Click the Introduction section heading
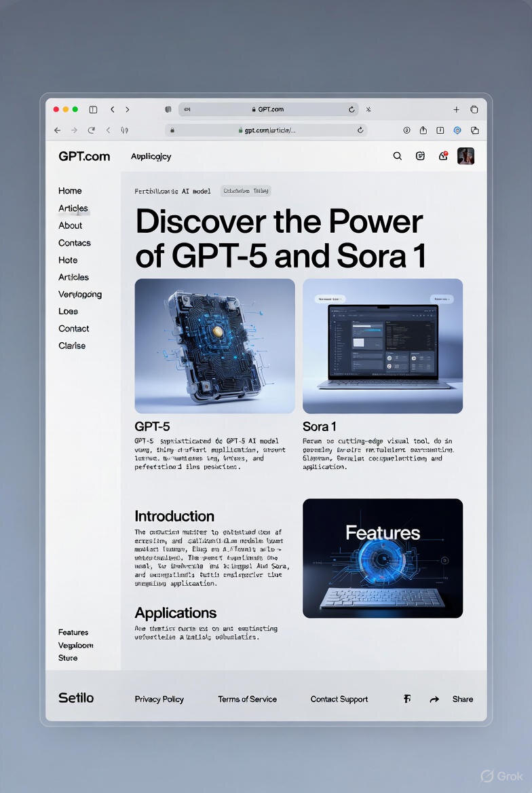 point(174,516)
